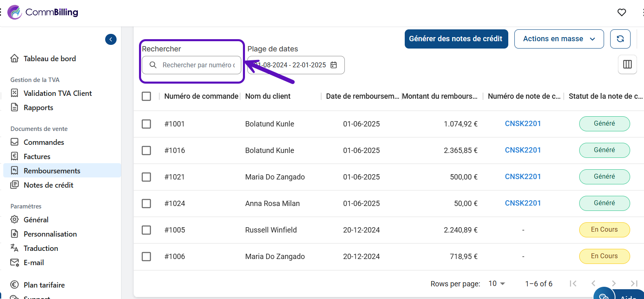This screenshot has width=644, height=299.
Task: Expand the Actions en masse dropdown
Action: pos(558,39)
